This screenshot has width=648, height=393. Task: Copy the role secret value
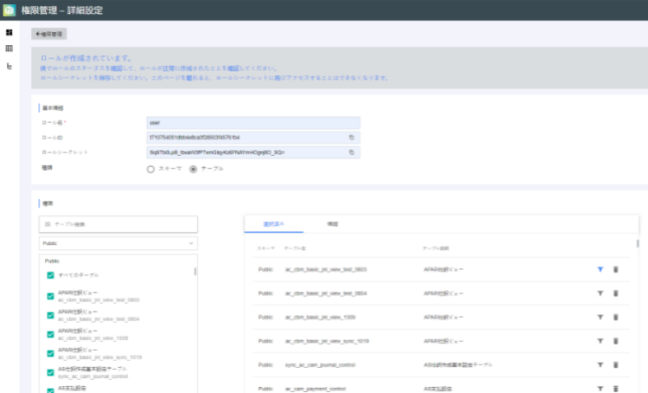coord(351,152)
